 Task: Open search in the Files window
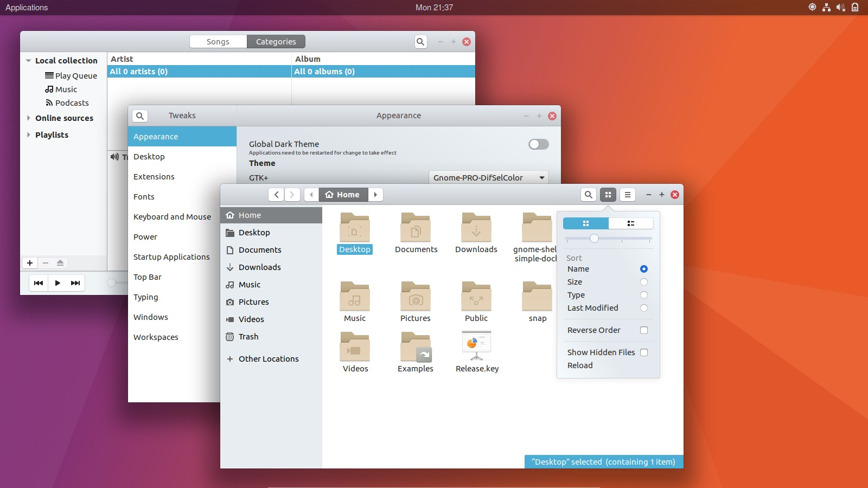pos(589,195)
